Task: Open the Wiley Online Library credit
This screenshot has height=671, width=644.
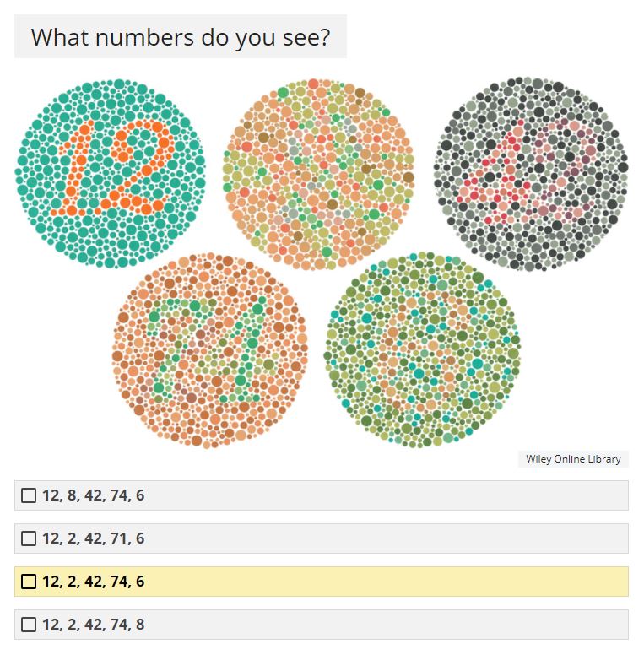Action: [573, 459]
